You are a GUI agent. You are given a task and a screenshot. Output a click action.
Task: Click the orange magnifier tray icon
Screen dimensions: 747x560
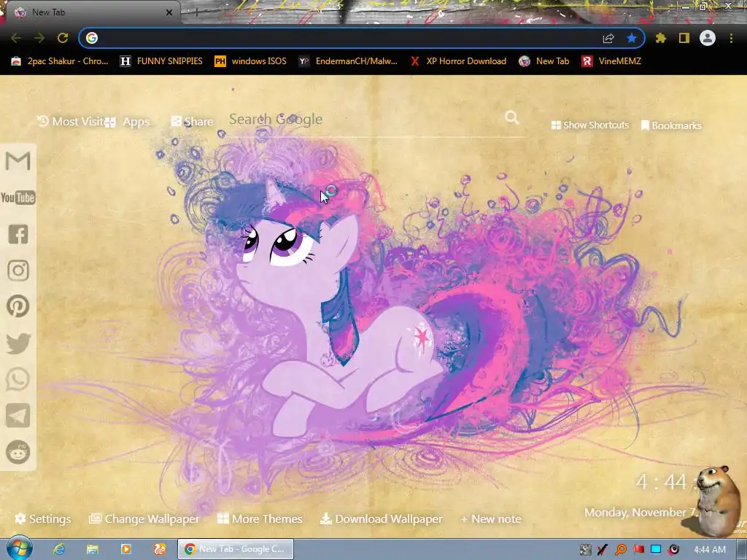click(621, 550)
